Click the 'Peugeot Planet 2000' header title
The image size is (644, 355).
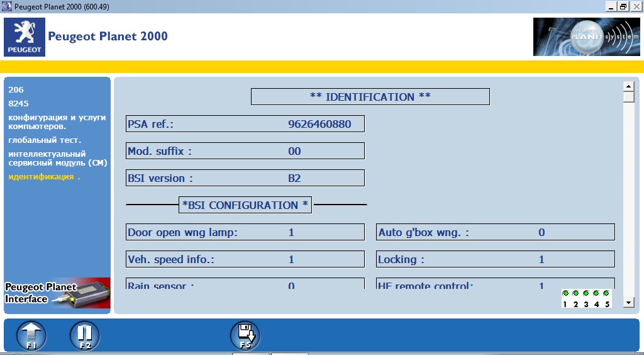(108, 36)
